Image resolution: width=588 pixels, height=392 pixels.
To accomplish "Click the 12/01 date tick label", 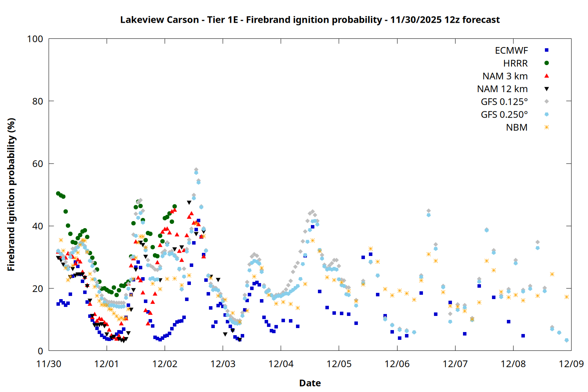I will [x=106, y=364].
